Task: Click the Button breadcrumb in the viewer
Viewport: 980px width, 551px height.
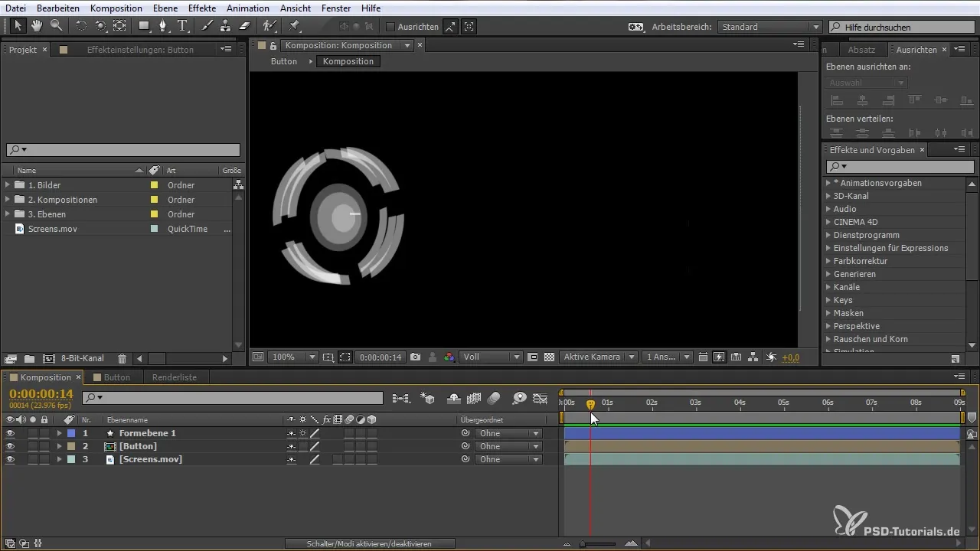Action: [x=284, y=61]
